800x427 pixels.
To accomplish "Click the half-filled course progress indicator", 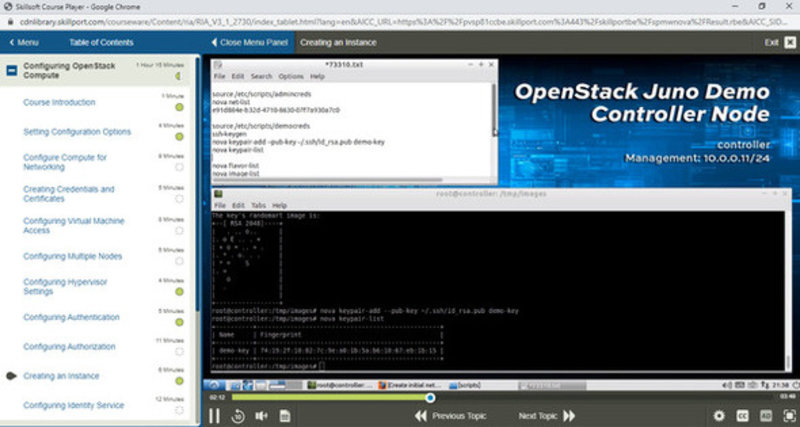I will click(178, 76).
